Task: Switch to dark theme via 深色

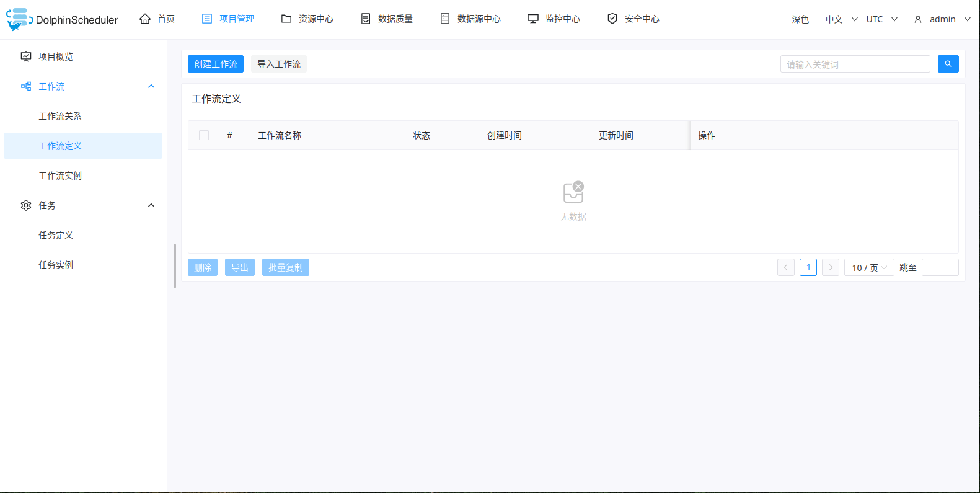Action: click(x=800, y=19)
